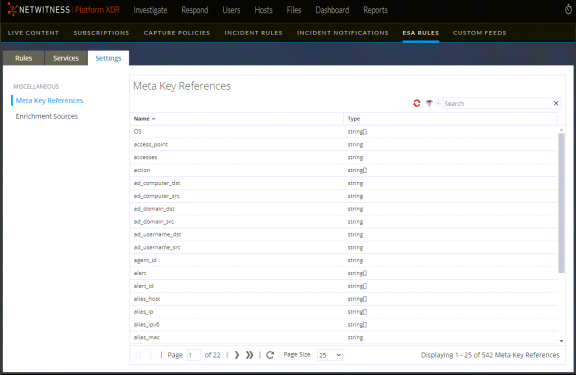Go to next page arrow
576x375 pixels.
point(237,355)
